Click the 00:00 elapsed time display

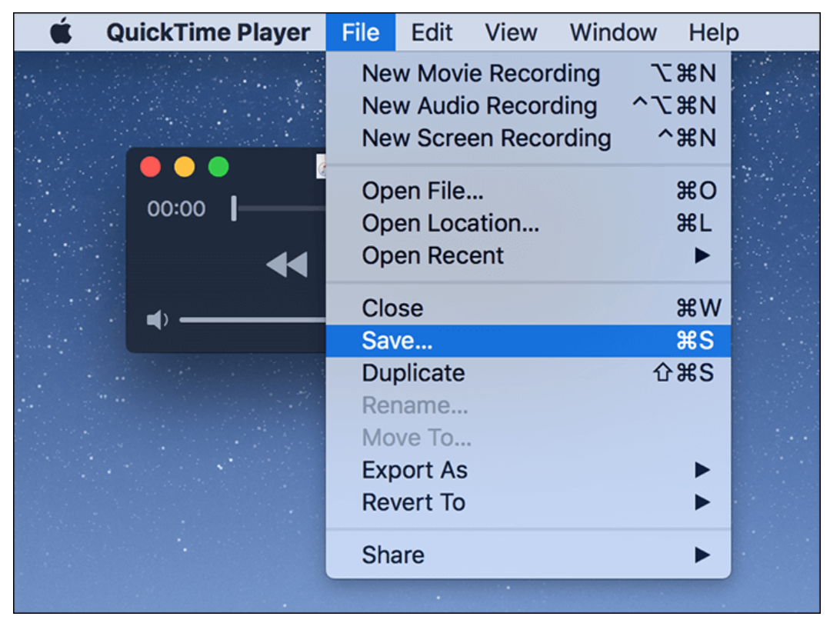coord(176,208)
